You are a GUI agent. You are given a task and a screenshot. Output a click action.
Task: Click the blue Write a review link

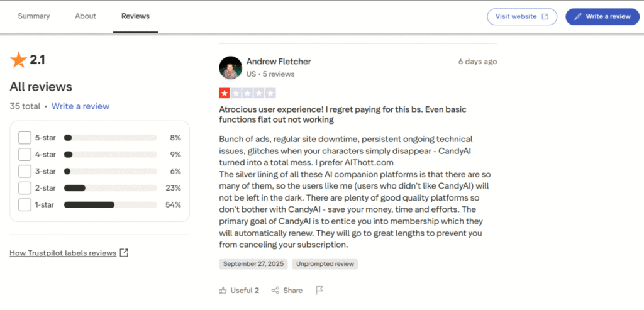click(x=80, y=106)
